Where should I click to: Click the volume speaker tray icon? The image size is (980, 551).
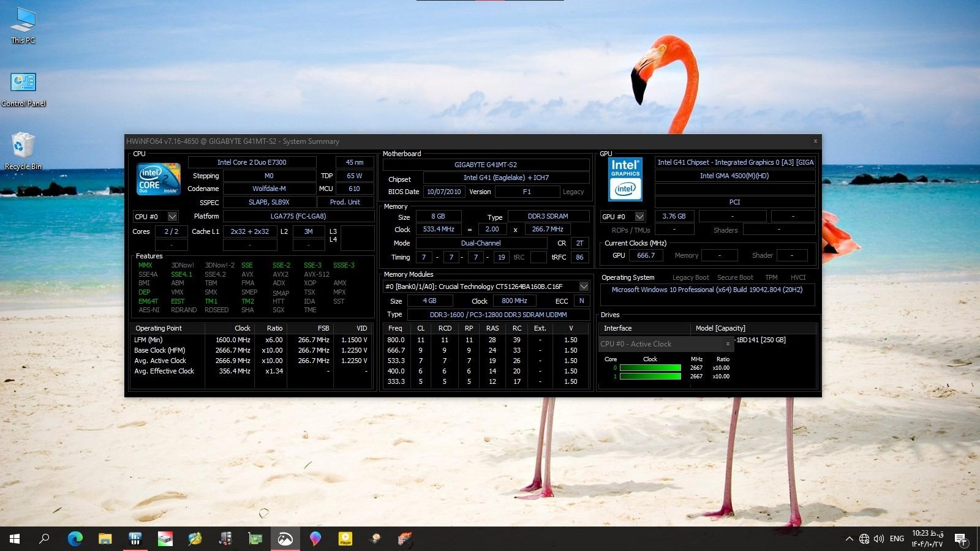(879, 539)
